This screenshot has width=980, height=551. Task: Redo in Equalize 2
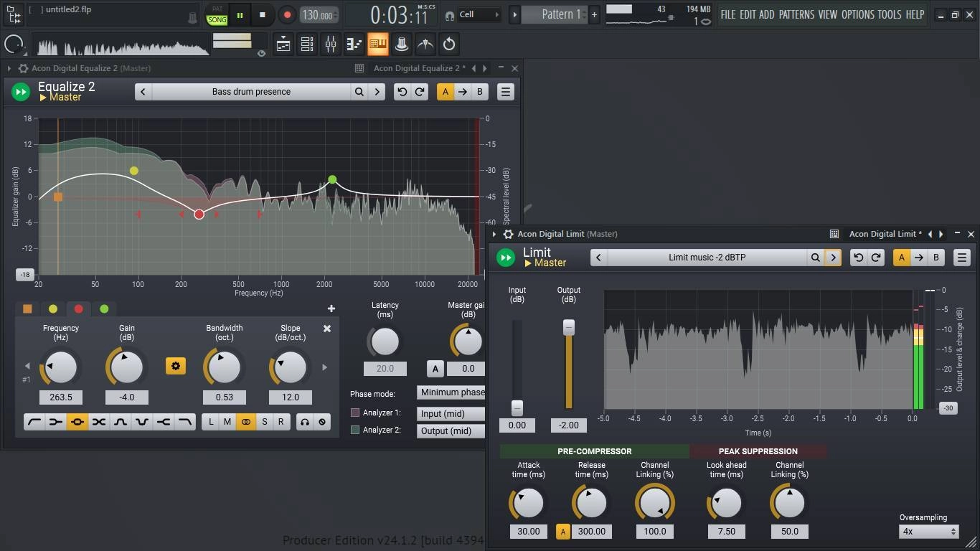pos(420,92)
